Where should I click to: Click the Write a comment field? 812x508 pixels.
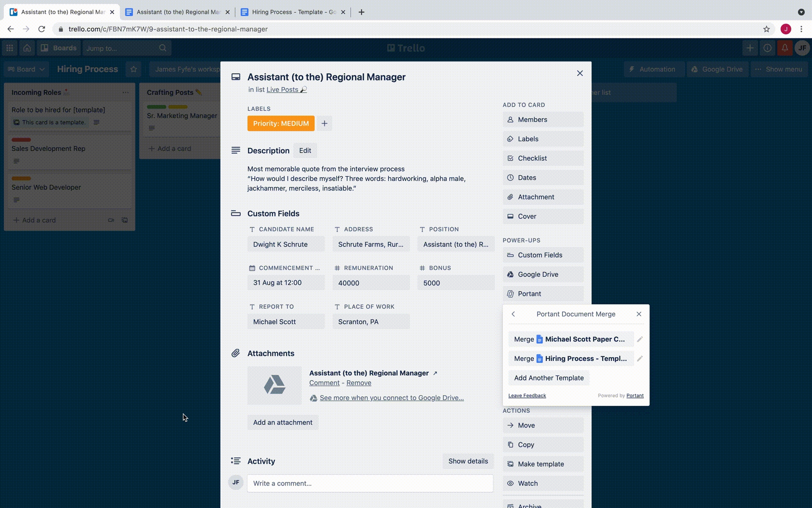tap(370, 483)
